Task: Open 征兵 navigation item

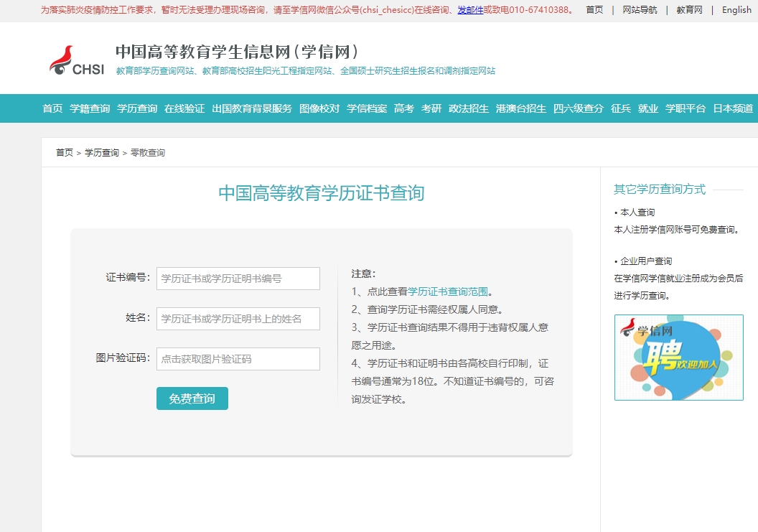Action: tap(621, 108)
